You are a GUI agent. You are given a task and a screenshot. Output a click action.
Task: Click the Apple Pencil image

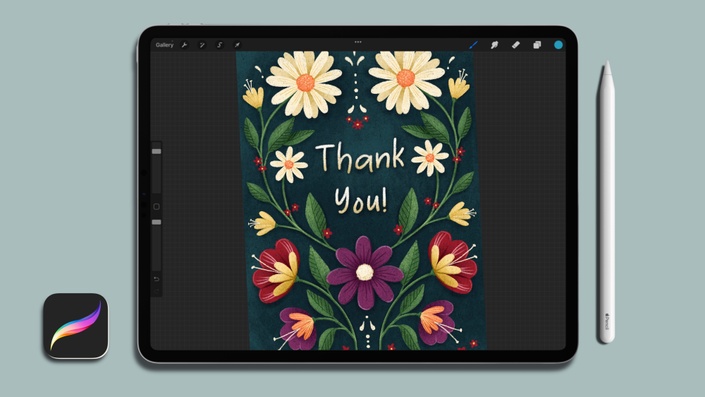pos(607,202)
